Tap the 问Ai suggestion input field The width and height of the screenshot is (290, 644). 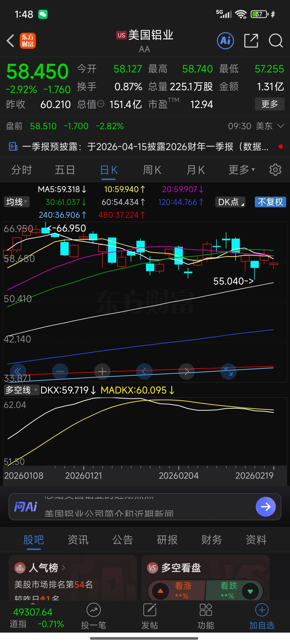click(145, 507)
